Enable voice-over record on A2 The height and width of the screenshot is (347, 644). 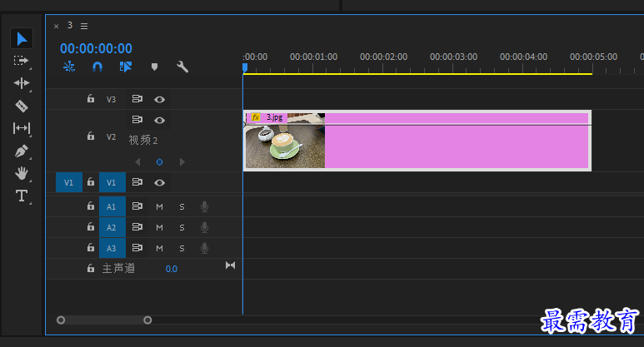click(204, 228)
